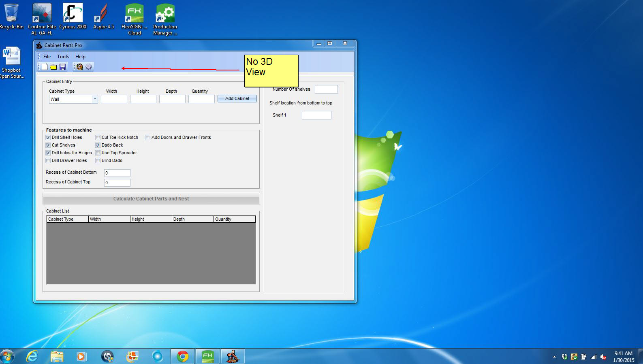Image resolution: width=643 pixels, height=364 pixels.
Task: Toggle the Dado Back checkbox
Action: (x=98, y=145)
